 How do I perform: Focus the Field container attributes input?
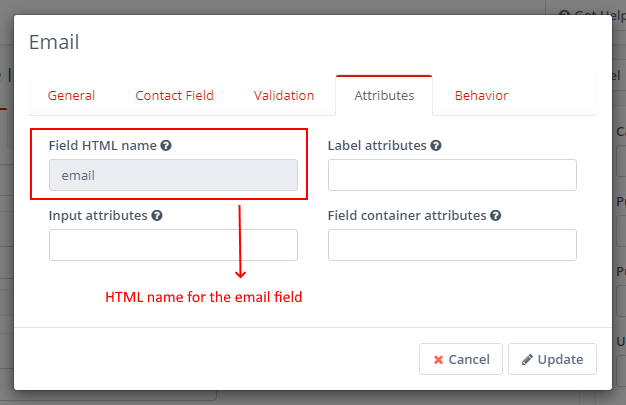point(452,245)
